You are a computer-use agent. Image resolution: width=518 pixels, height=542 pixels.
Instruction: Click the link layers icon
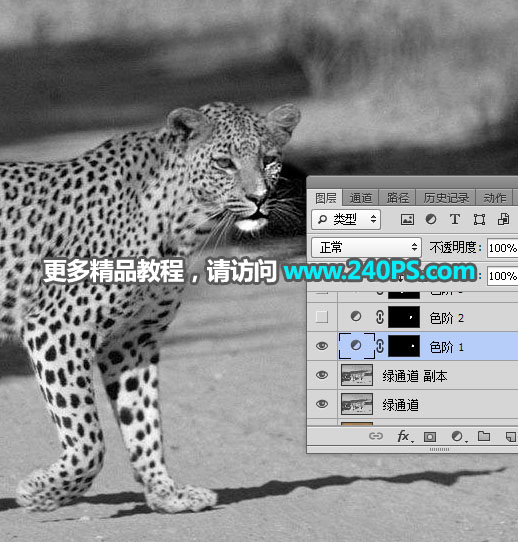click(x=376, y=436)
